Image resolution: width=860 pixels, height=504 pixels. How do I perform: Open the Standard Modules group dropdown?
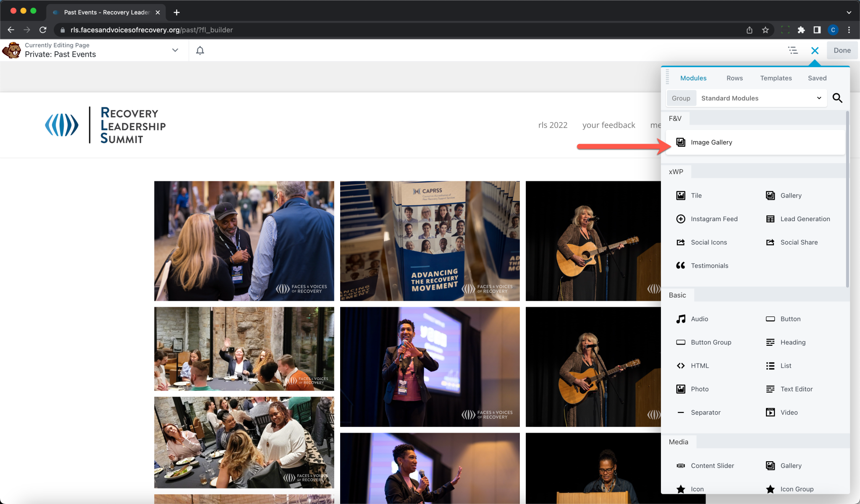point(761,98)
